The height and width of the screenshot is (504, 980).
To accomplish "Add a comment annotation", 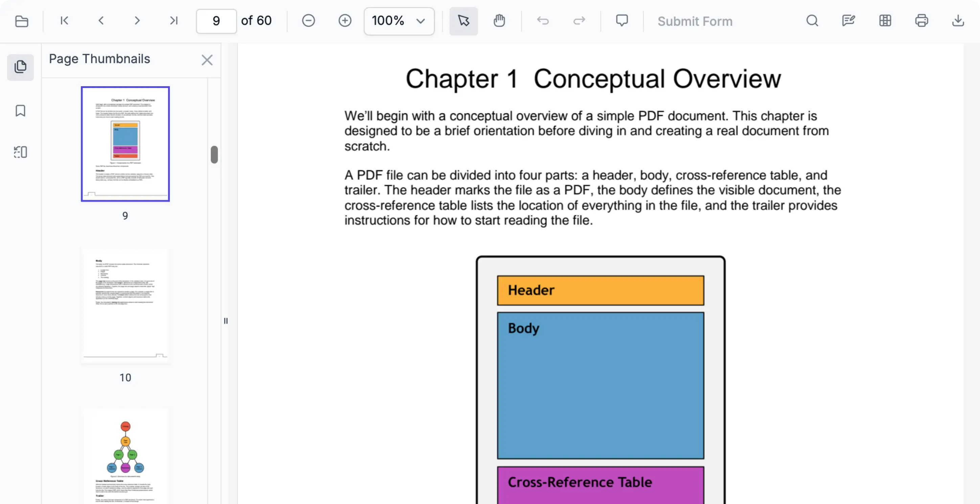I will [x=622, y=21].
